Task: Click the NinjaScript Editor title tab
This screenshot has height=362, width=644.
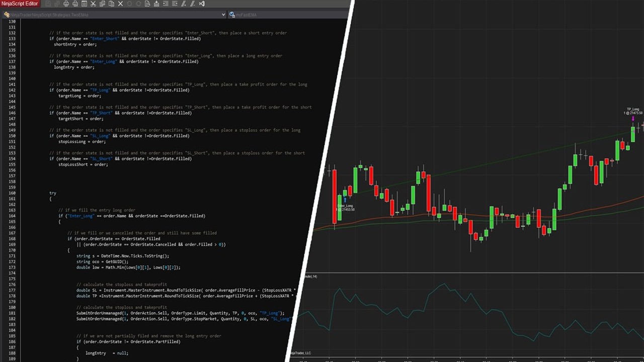Action: pos(20,4)
